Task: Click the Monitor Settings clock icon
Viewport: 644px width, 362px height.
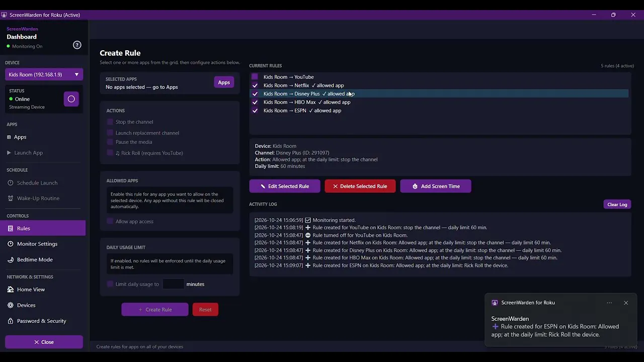Action: [x=11, y=244]
